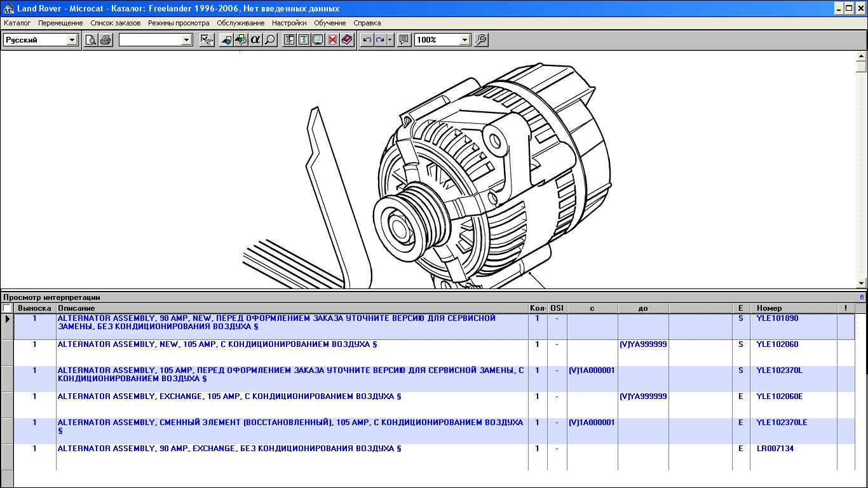Open the Настройки menu
Image resolution: width=868 pixels, height=488 pixels.
(289, 23)
